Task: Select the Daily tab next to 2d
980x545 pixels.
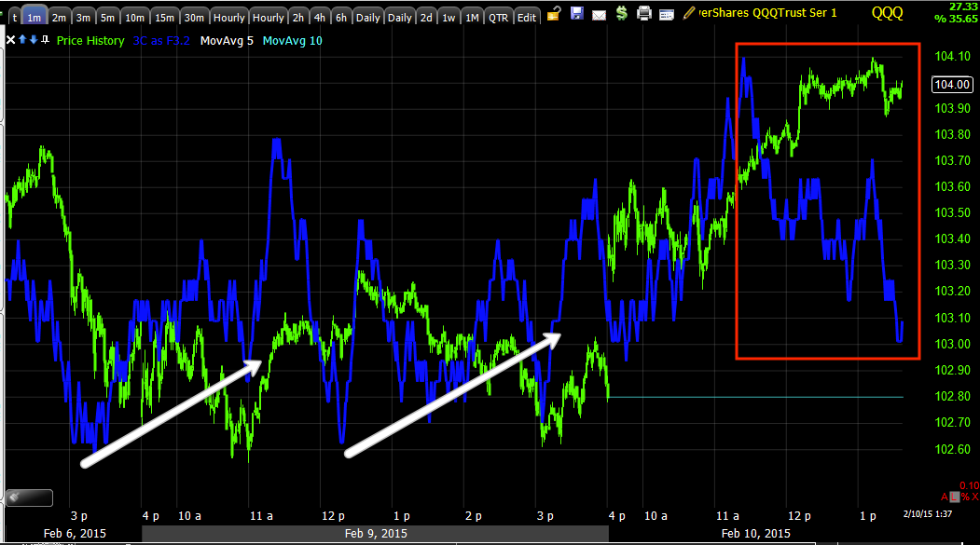Action: pyautogui.click(x=399, y=18)
